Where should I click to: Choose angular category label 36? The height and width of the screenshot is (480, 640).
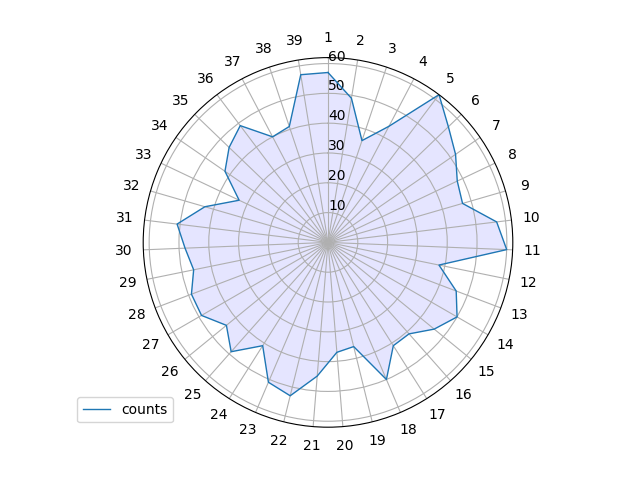coord(205,78)
